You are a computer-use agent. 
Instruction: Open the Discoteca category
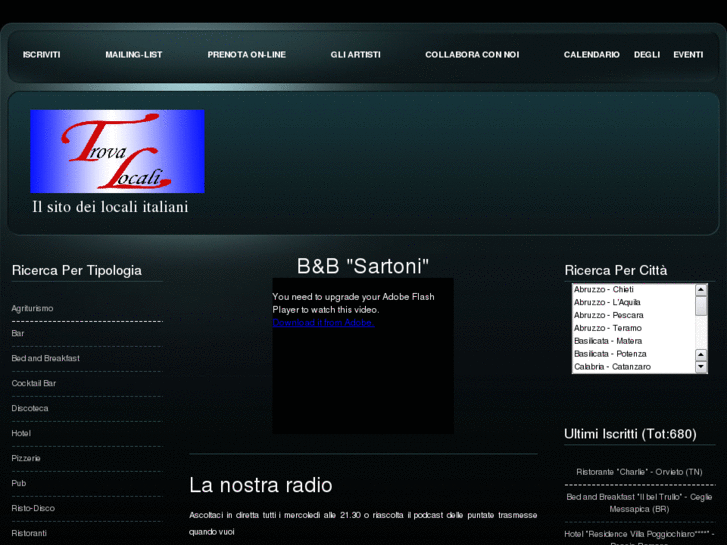coord(30,409)
